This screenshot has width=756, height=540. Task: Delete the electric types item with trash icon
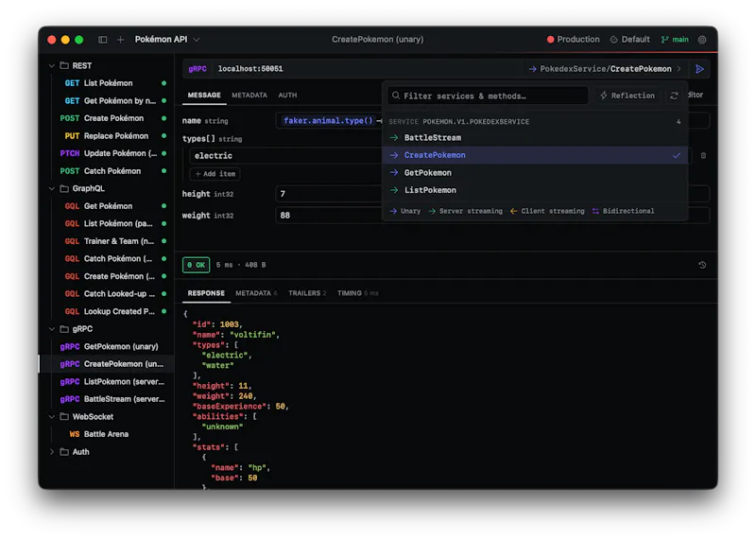pos(703,156)
